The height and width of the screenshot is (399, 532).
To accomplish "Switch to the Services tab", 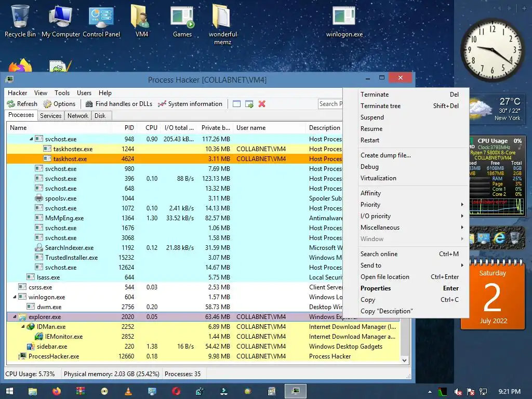I will [51, 116].
